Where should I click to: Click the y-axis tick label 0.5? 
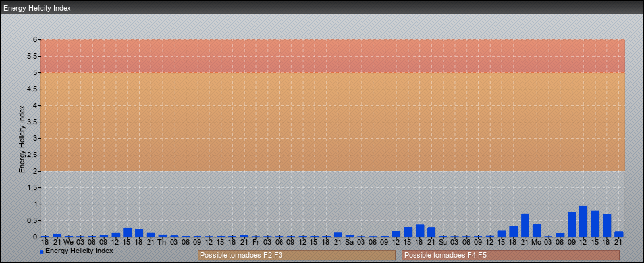click(x=32, y=220)
